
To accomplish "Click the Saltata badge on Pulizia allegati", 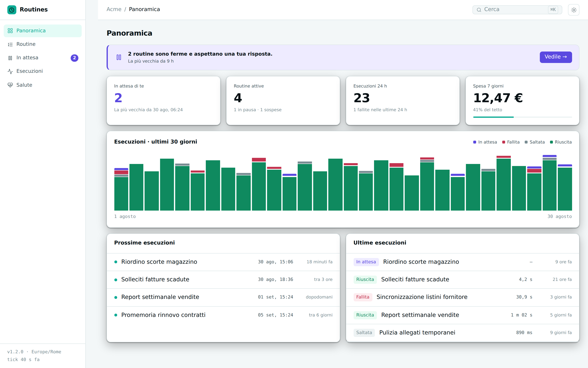I will (364, 333).
